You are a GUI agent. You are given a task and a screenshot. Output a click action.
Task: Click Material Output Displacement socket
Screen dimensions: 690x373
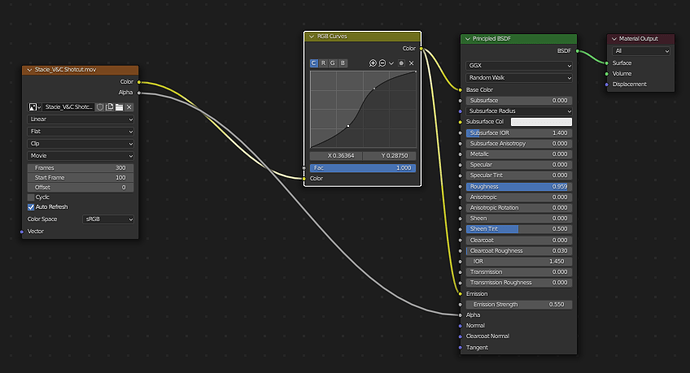pos(607,84)
